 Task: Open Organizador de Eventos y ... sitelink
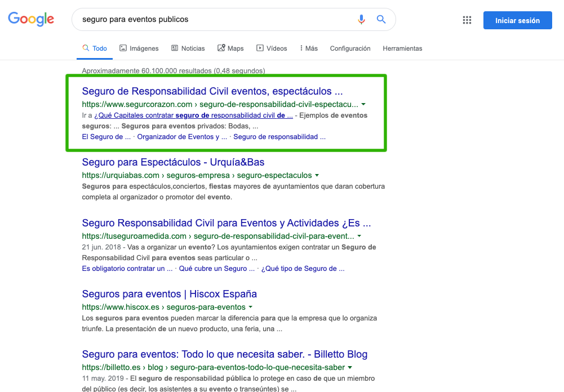pos(182,137)
